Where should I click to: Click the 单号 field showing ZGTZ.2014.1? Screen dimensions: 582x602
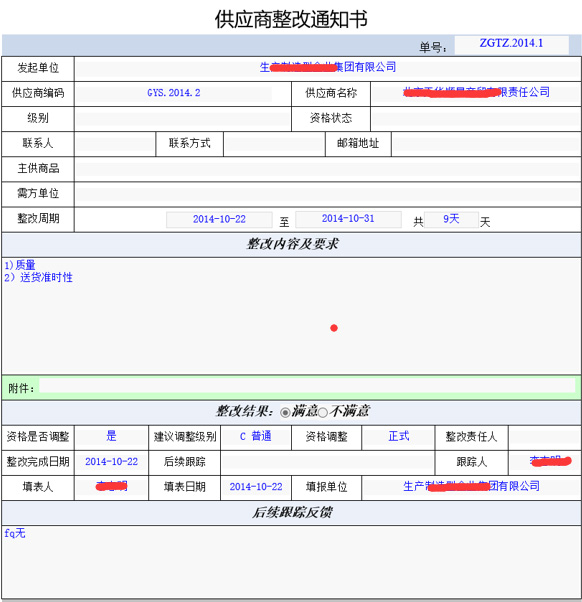[x=511, y=44]
